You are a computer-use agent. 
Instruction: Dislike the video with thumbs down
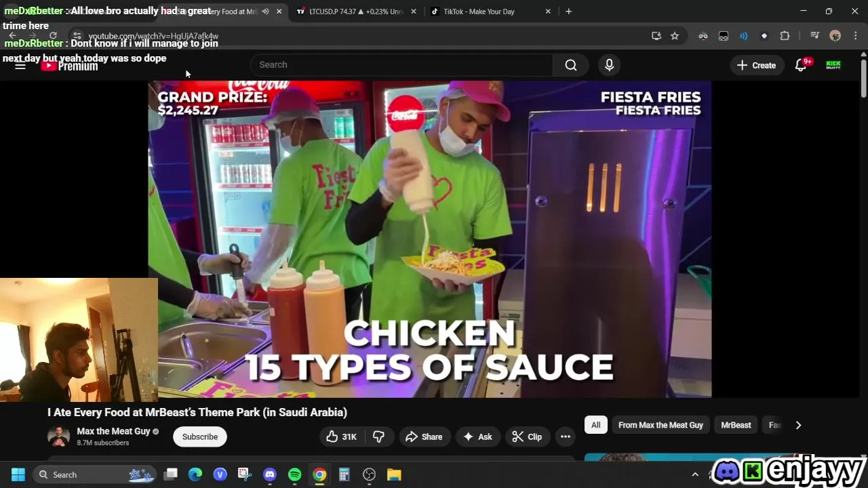[x=378, y=436]
